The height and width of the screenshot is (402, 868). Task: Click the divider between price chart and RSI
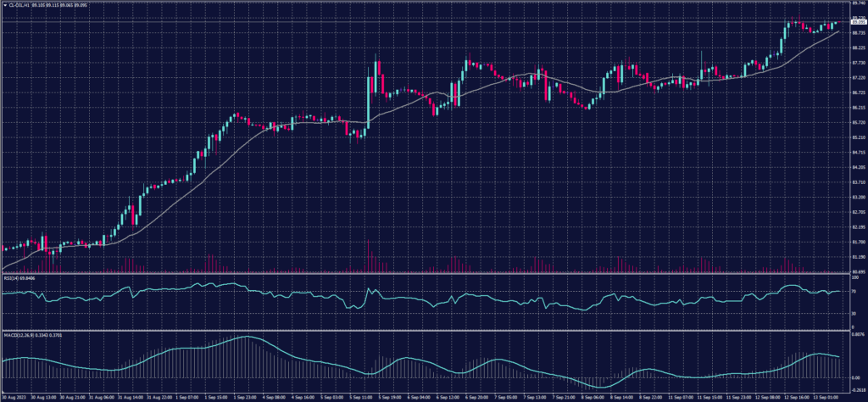point(424,273)
